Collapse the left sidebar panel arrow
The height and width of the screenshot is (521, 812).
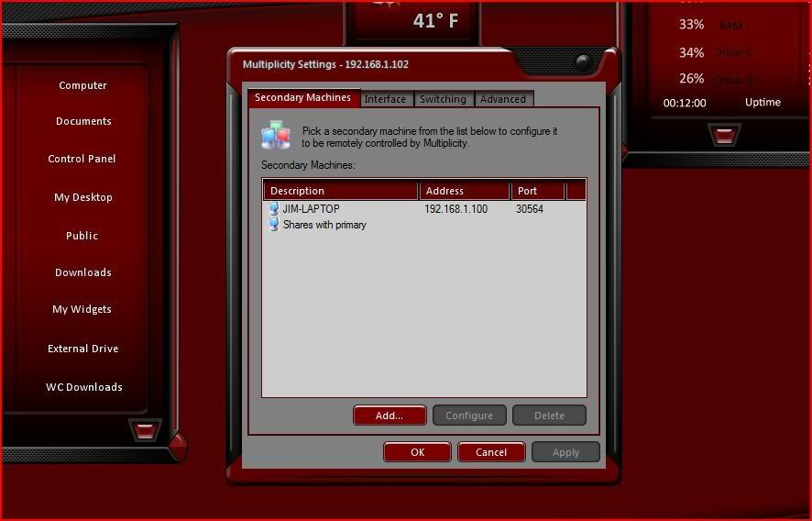tap(145, 430)
